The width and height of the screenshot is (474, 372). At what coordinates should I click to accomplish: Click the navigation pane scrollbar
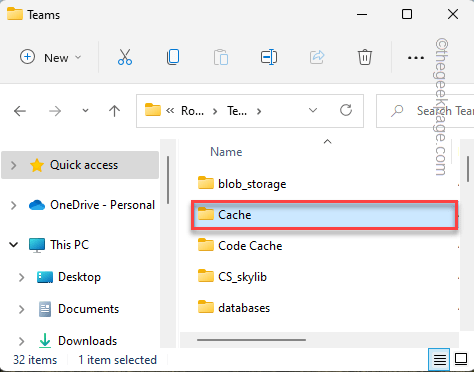[x=168, y=180]
